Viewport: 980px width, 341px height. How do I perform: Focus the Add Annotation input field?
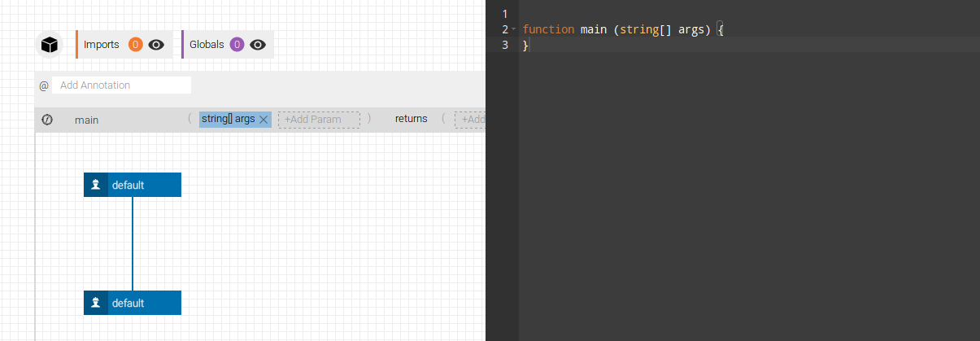click(x=122, y=85)
